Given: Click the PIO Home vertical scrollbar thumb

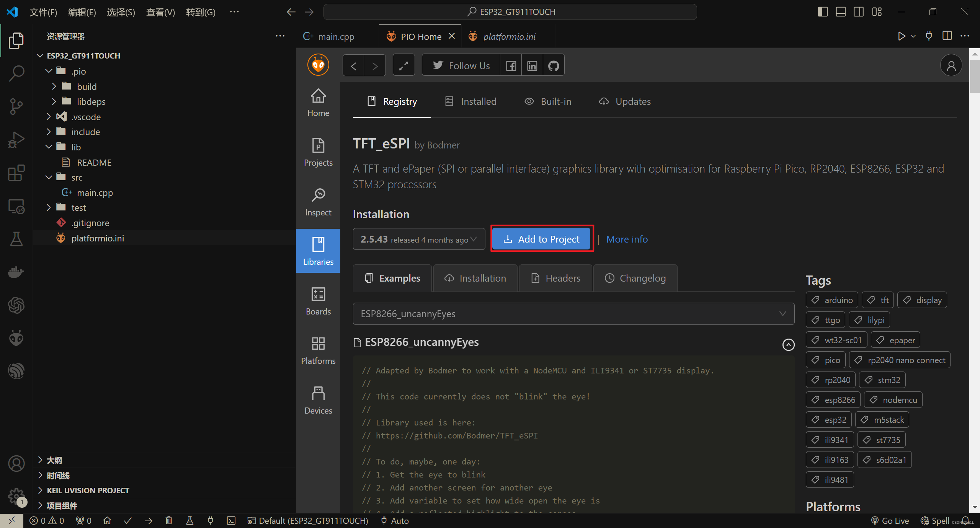Looking at the screenshot, I should click(x=974, y=77).
